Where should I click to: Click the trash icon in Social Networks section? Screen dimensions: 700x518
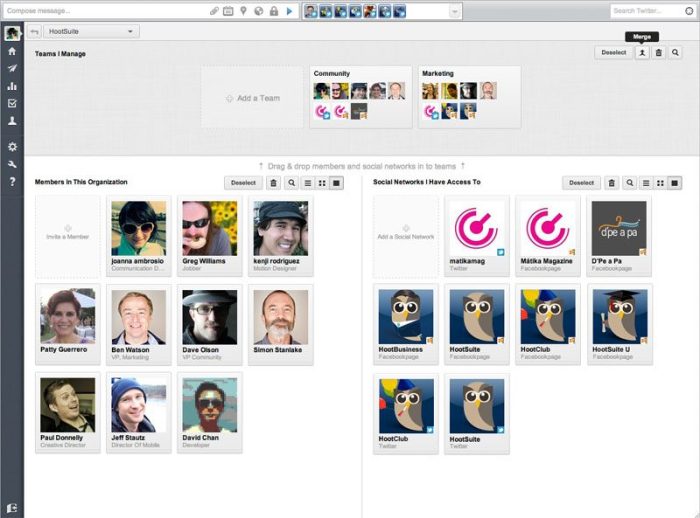click(612, 183)
